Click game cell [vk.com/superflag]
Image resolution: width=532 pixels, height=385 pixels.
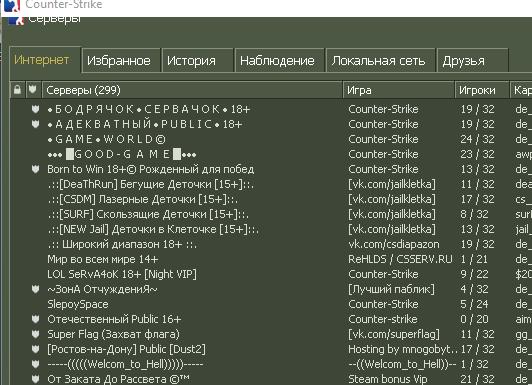click(x=394, y=334)
